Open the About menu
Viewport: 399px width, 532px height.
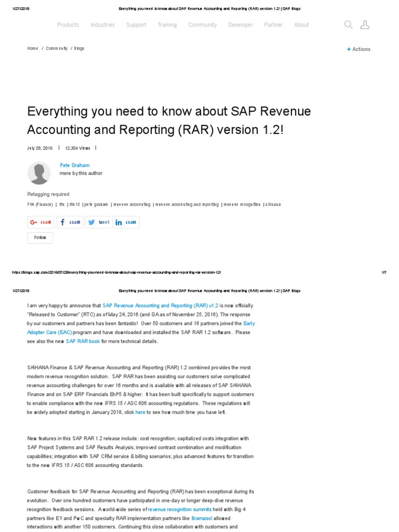(301, 25)
